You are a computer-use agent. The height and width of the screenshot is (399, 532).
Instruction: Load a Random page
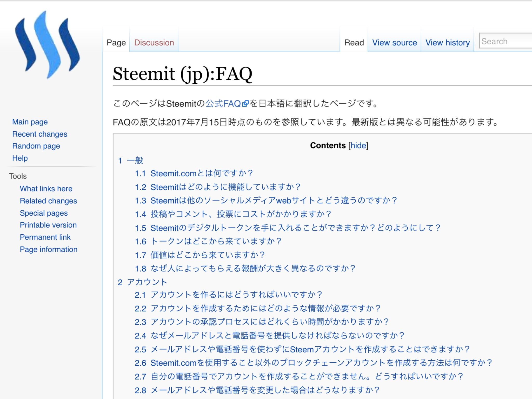pyautogui.click(x=36, y=146)
